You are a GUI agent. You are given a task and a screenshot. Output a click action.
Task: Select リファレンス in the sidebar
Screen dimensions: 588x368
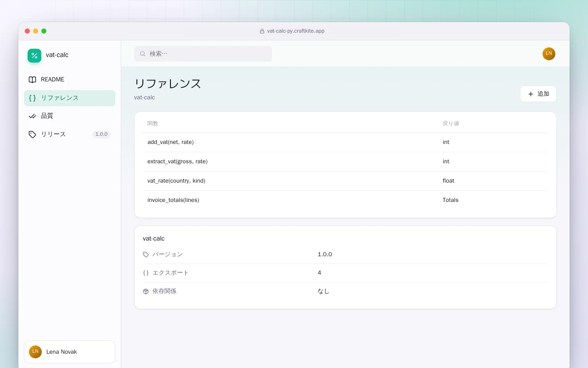(x=69, y=98)
